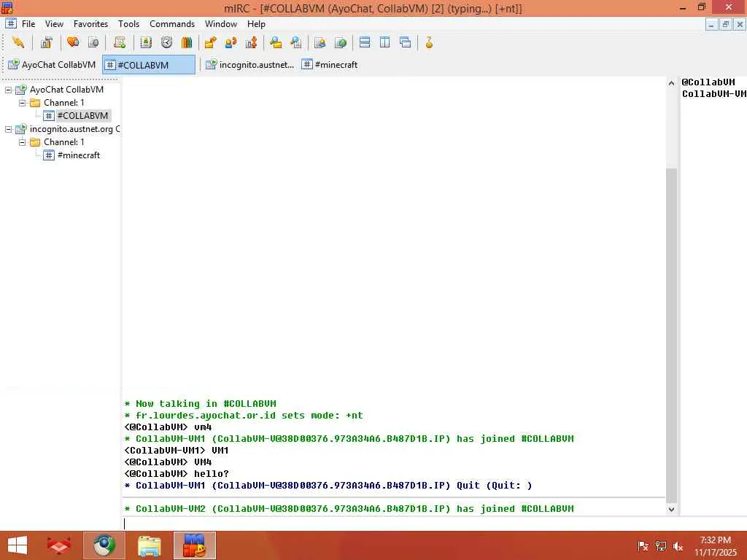
Task: Click the "<@CollabVM> hello?" message
Action: point(177,474)
